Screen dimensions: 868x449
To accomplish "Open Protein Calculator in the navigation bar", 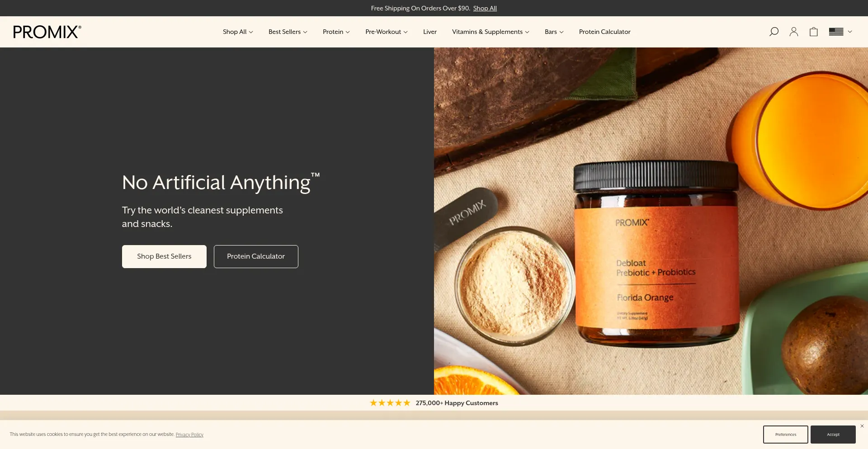I will [605, 32].
